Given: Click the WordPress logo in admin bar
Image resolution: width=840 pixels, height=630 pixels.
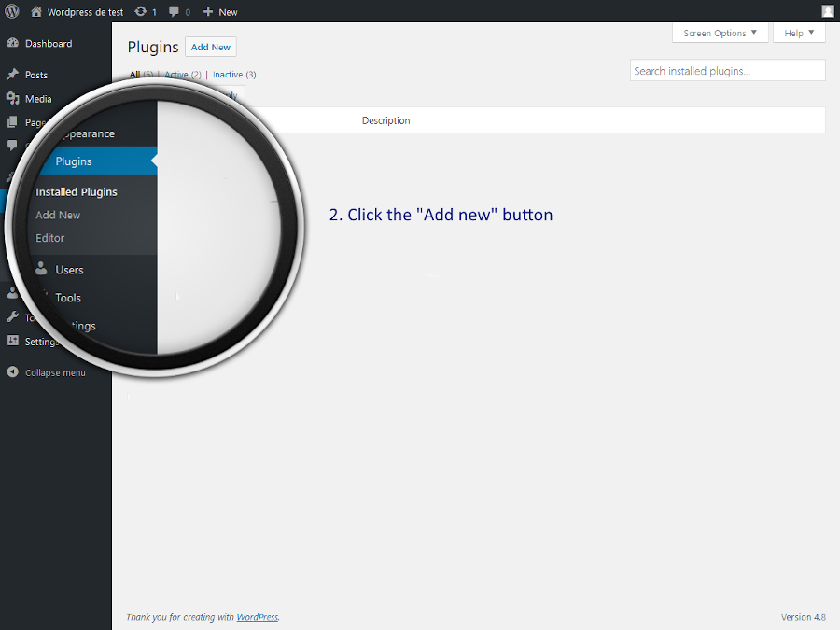Looking at the screenshot, I should tap(12, 12).
